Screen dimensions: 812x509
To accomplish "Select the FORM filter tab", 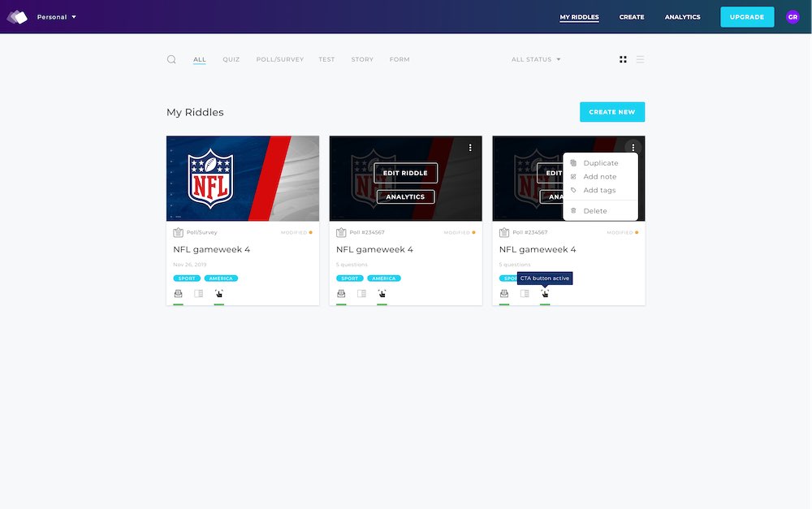I will [400, 59].
